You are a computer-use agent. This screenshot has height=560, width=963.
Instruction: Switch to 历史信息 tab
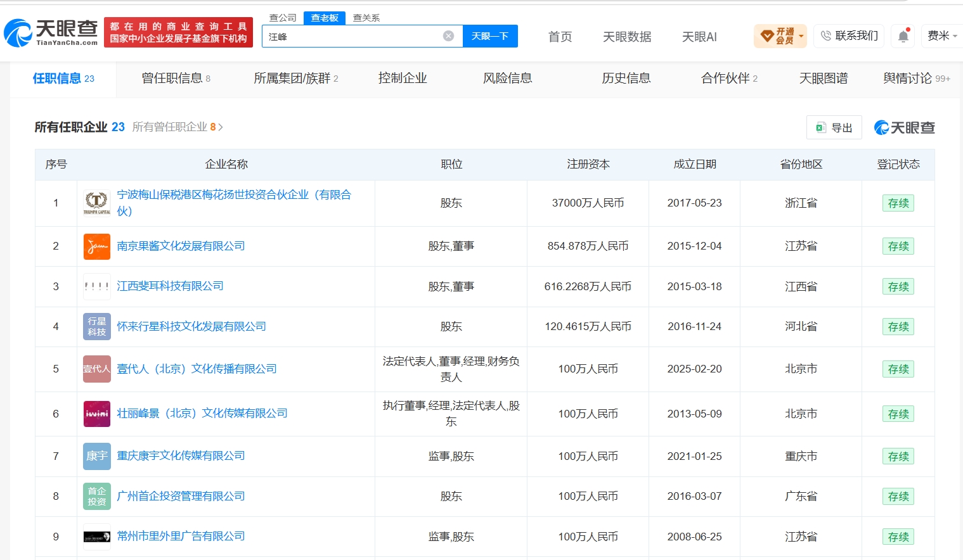[626, 79]
